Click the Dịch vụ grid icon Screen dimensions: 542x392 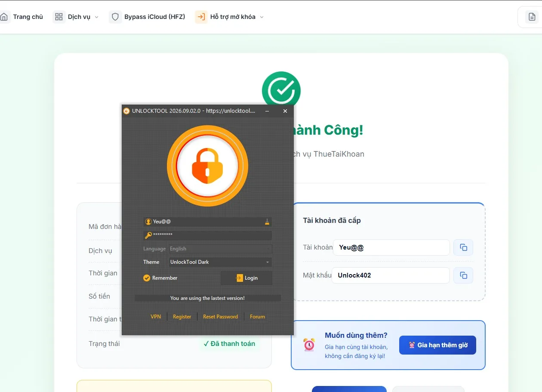pyautogui.click(x=59, y=17)
